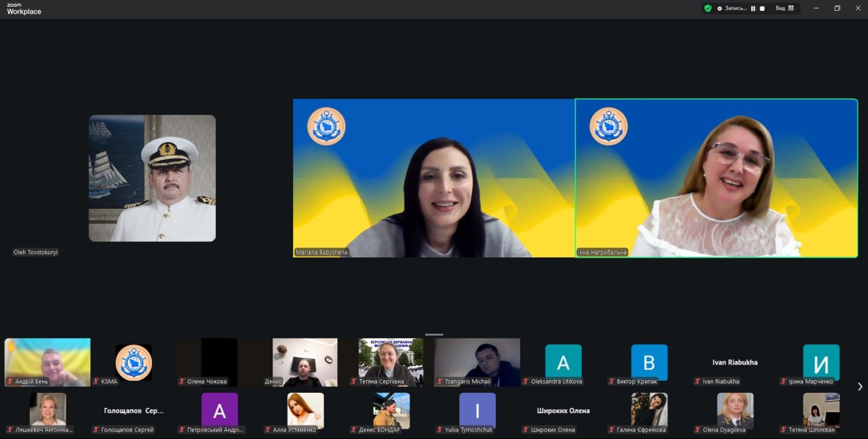Click the green encryption shield icon
The width and height of the screenshot is (868, 439).
coord(708,8)
